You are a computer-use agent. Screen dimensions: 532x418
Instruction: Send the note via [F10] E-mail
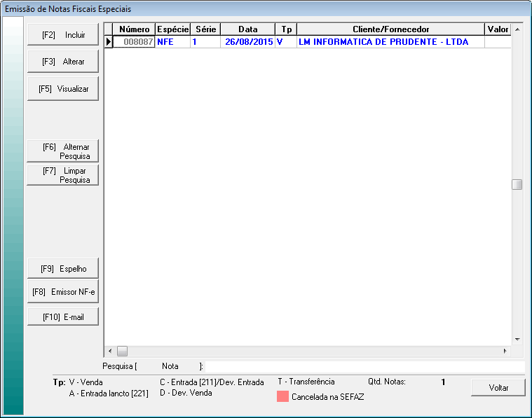(x=63, y=317)
